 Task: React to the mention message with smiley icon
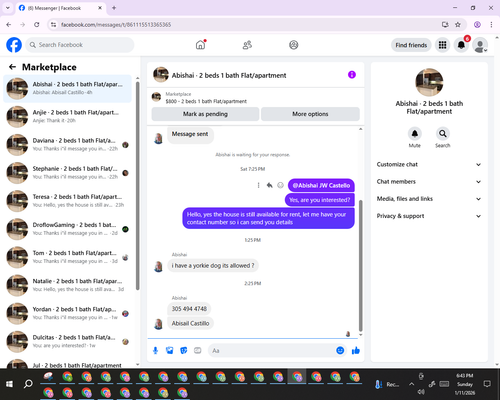click(x=281, y=185)
